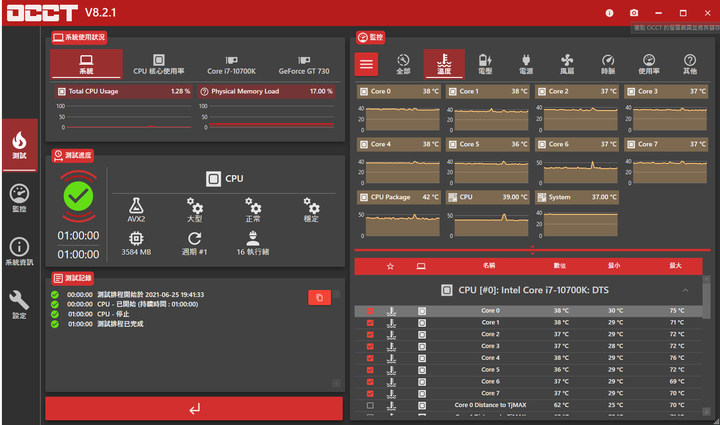The height and width of the screenshot is (425, 720).
Task: Sort table by 最小 (Min) column
Action: pyautogui.click(x=614, y=266)
